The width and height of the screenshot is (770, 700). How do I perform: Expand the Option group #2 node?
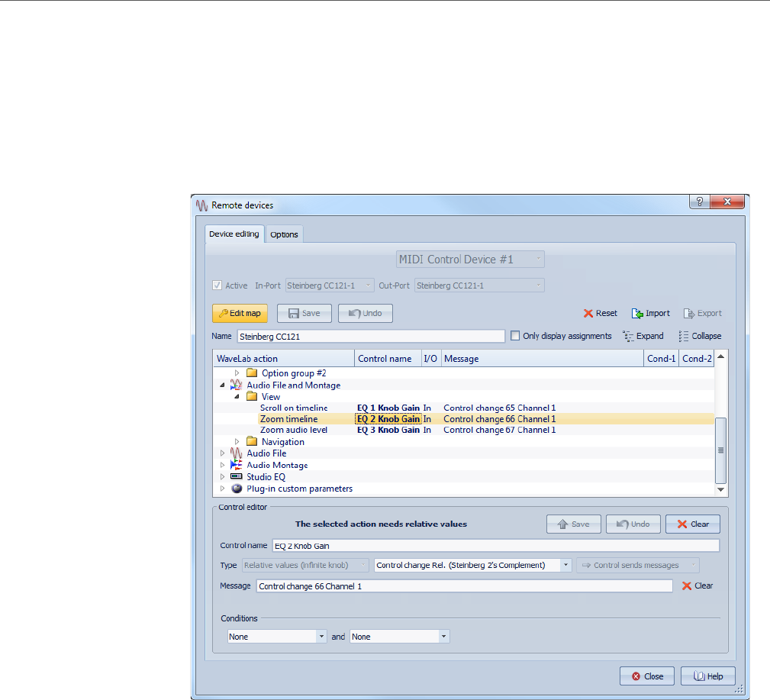pyautogui.click(x=237, y=373)
